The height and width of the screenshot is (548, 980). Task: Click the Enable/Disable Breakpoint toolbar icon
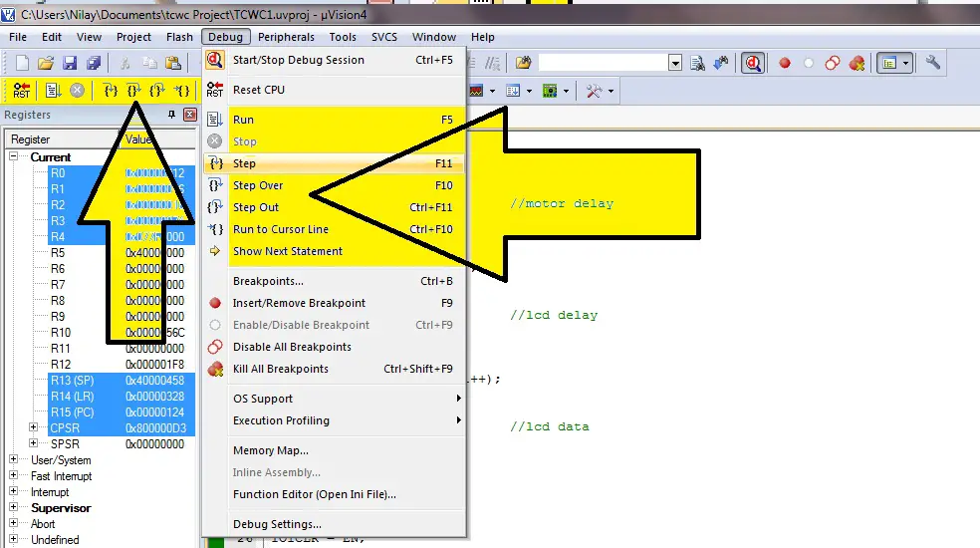[x=809, y=63]
